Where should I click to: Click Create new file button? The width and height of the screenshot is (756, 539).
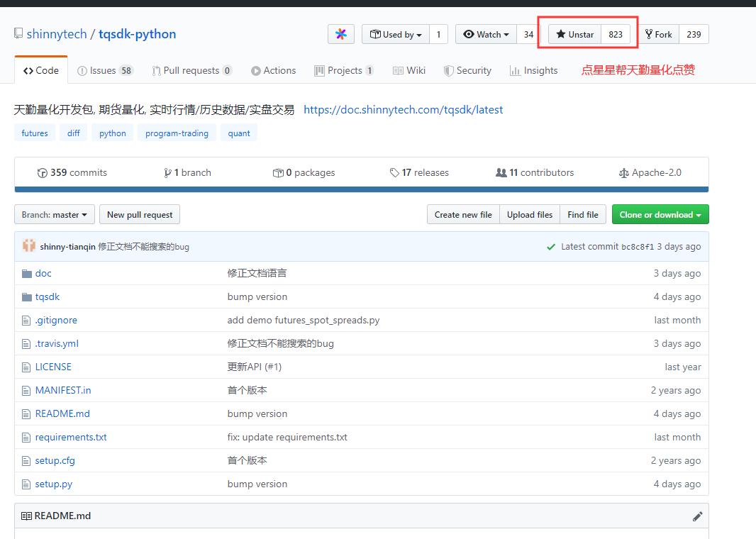pyautogui.click(x=463, y=215)
